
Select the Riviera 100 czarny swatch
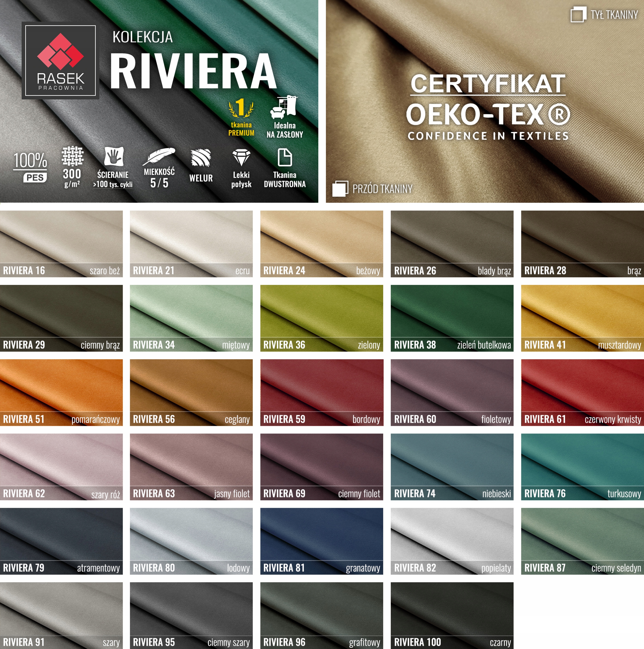(x=452, y=615)
